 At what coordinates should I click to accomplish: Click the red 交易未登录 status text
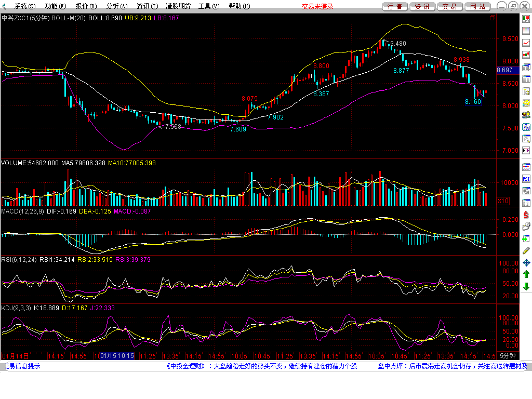click(317, 6)
